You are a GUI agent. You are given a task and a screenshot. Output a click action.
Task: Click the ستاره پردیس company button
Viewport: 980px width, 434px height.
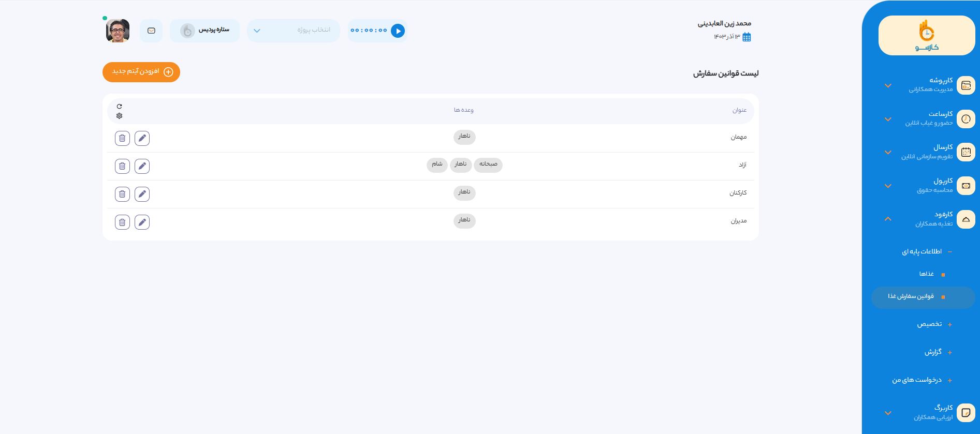[x=205, y=31]
